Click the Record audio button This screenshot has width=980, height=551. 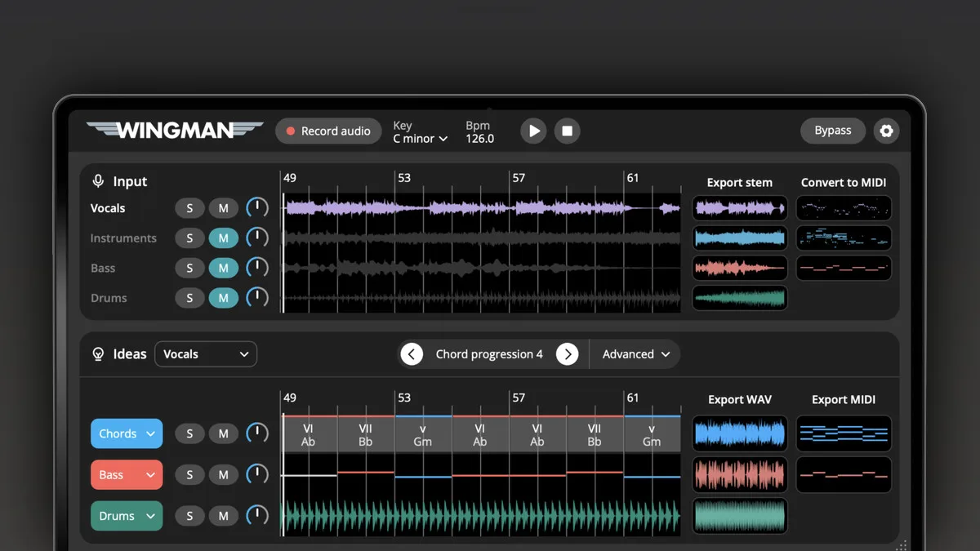(x=328, y=131)
